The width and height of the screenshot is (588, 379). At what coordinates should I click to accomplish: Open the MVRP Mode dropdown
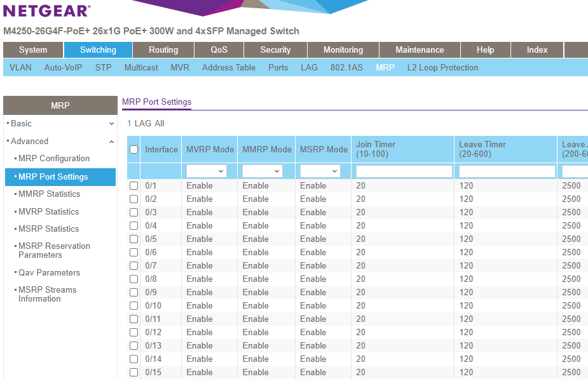point(207,171)
